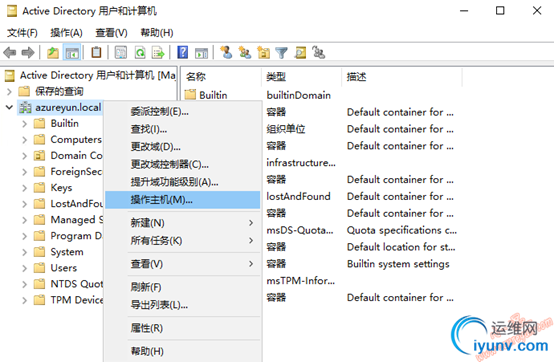The width and height of the screenshot is (554, 362).
Task: Expand the Computers tree node
Action: [x=24, y=140]
